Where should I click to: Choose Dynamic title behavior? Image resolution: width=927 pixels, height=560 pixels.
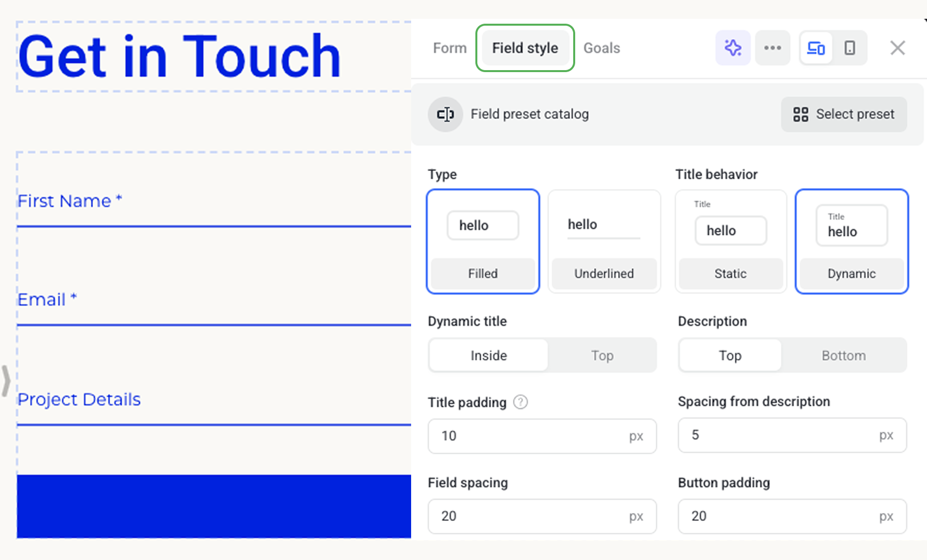pos(851,241)
